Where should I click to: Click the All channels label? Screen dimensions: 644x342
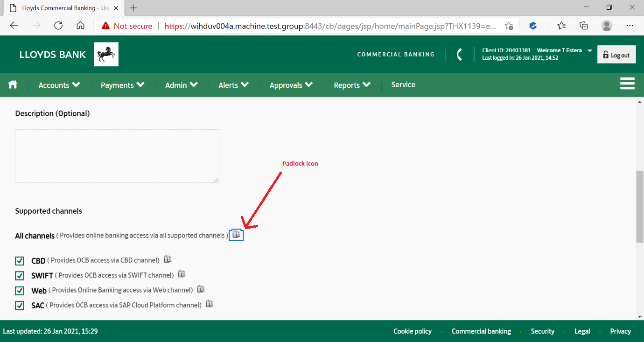tap(35, 236)
